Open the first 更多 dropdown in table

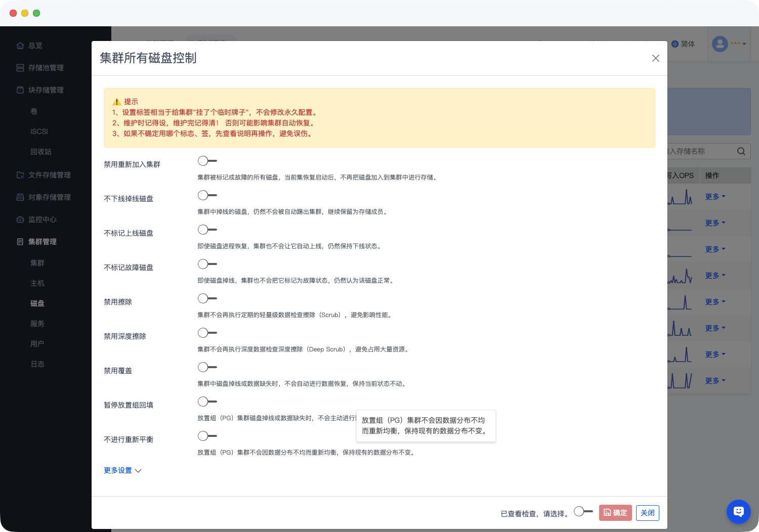click(715, 197)
